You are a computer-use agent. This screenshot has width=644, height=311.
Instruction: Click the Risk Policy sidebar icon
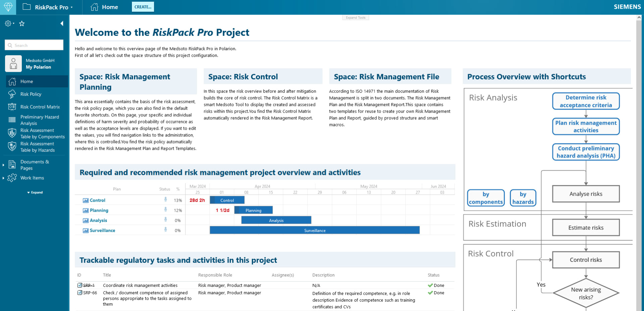pos(12,94)
